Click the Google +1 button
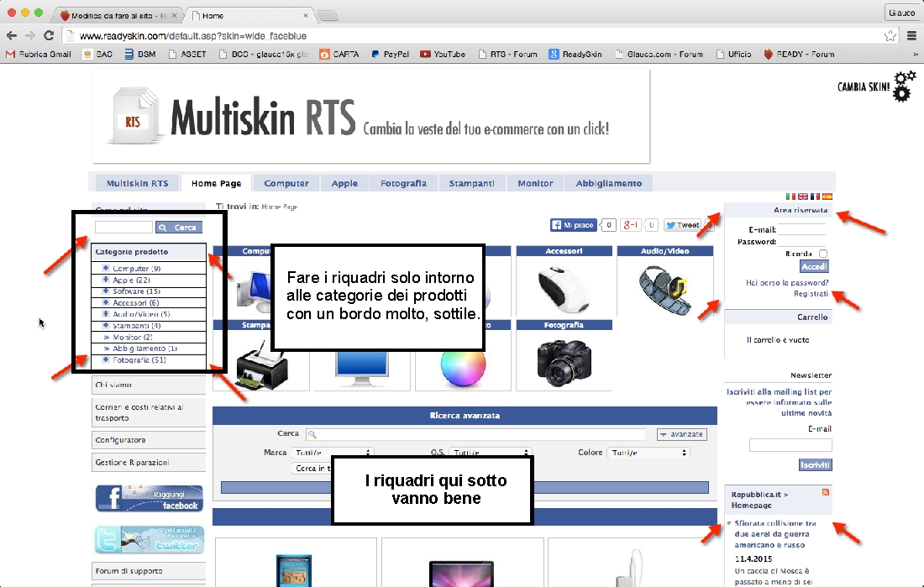The height and width of the screenshot is (587, 924). 631,225
